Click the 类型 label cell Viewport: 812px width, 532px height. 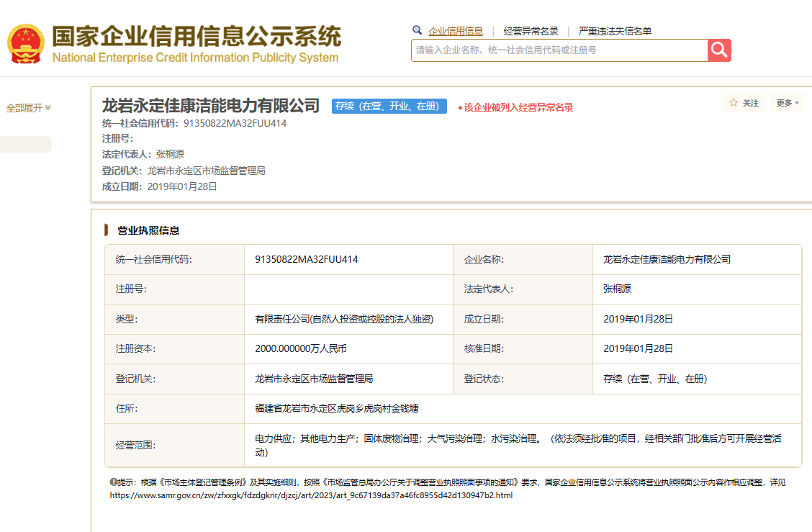174,319
